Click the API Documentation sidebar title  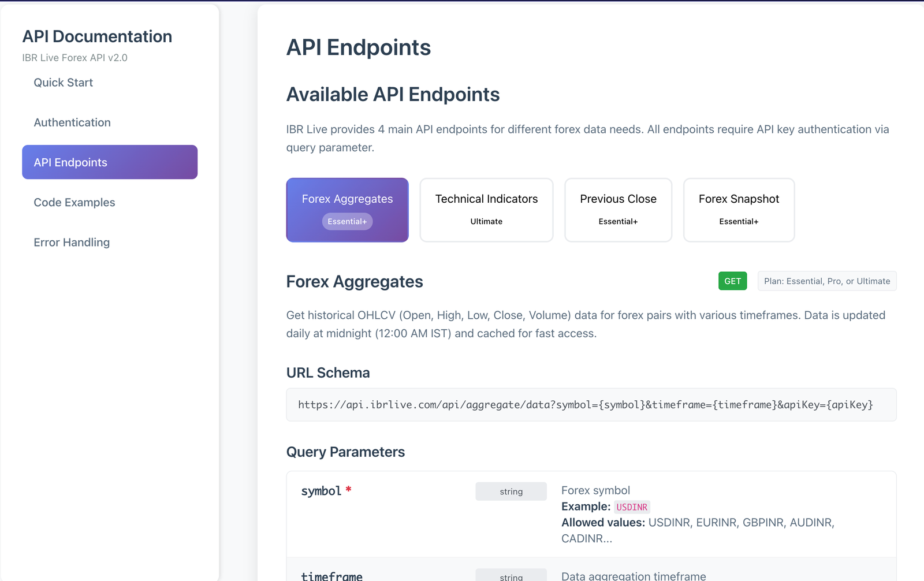click(x=97, y=36)
